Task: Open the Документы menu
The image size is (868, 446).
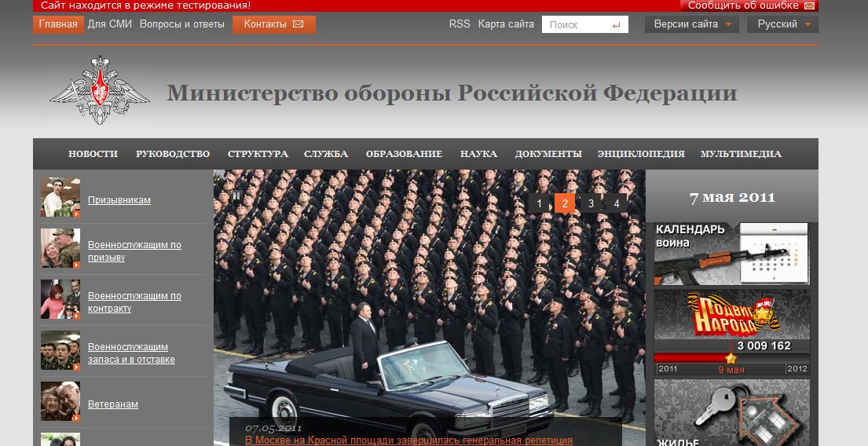Action: coord(548,154)
